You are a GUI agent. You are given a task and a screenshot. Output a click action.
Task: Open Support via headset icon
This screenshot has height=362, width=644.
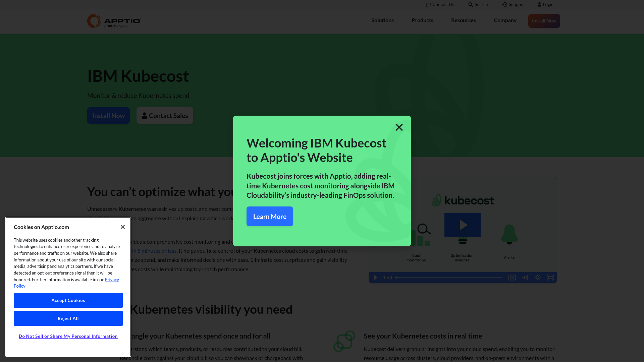[x=505, y=4]
